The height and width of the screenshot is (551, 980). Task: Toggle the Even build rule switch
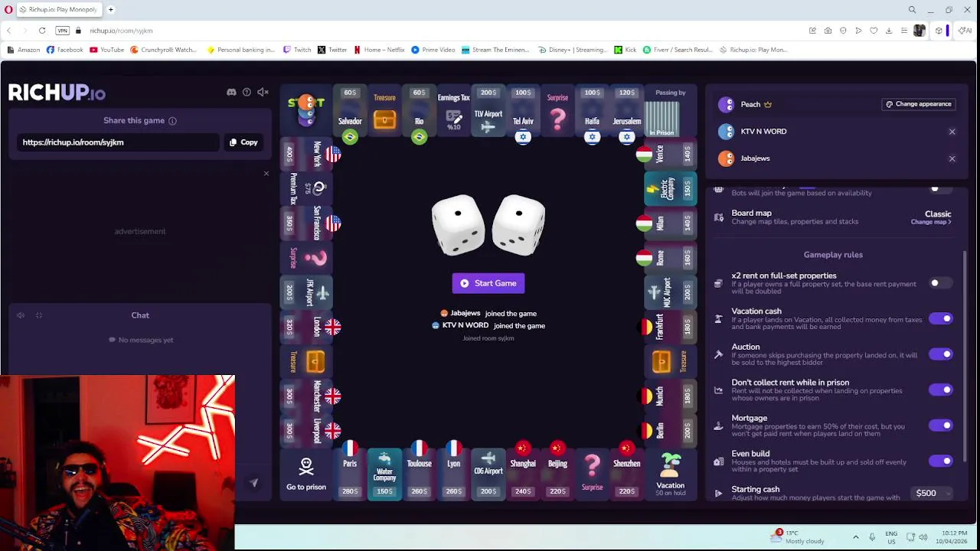pos(940,461)
